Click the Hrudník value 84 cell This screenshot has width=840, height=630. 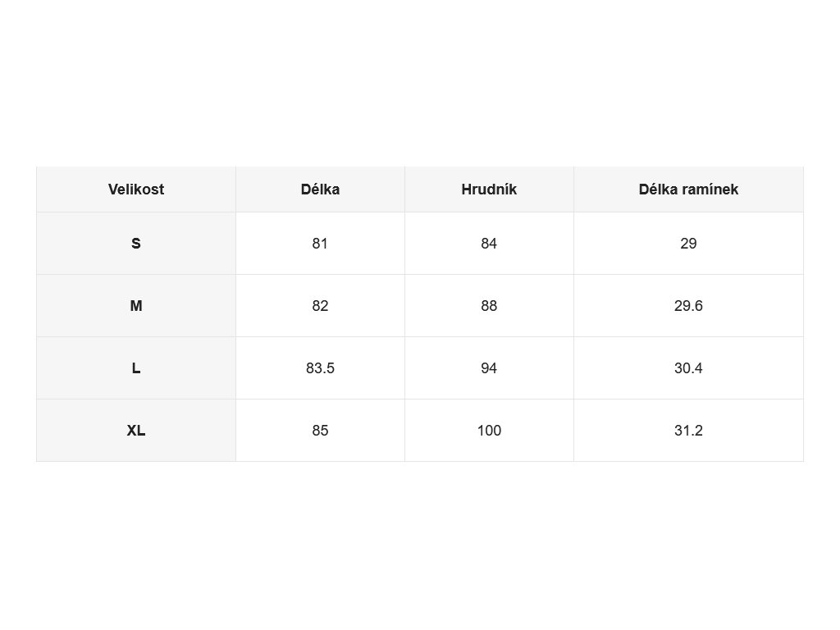click(x=489, y=243)
